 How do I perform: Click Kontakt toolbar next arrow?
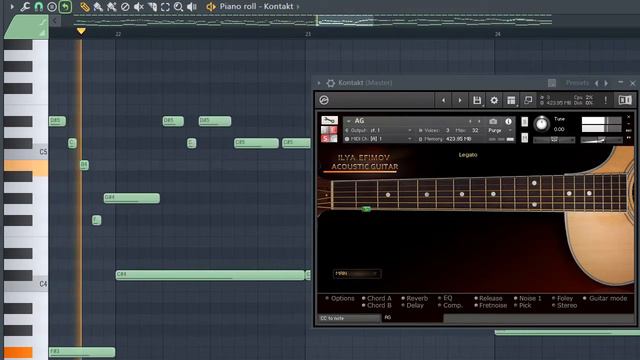460,100
